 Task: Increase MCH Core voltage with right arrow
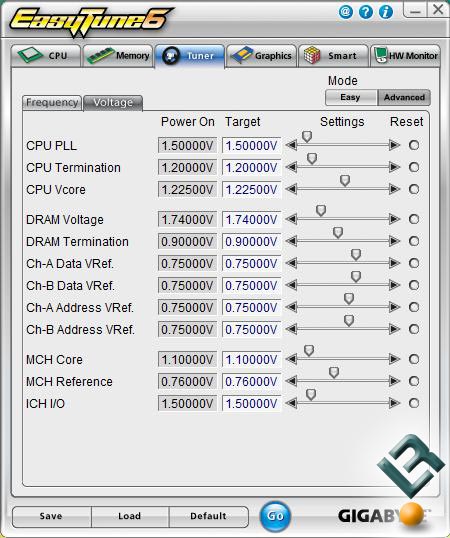click(394, 359)
